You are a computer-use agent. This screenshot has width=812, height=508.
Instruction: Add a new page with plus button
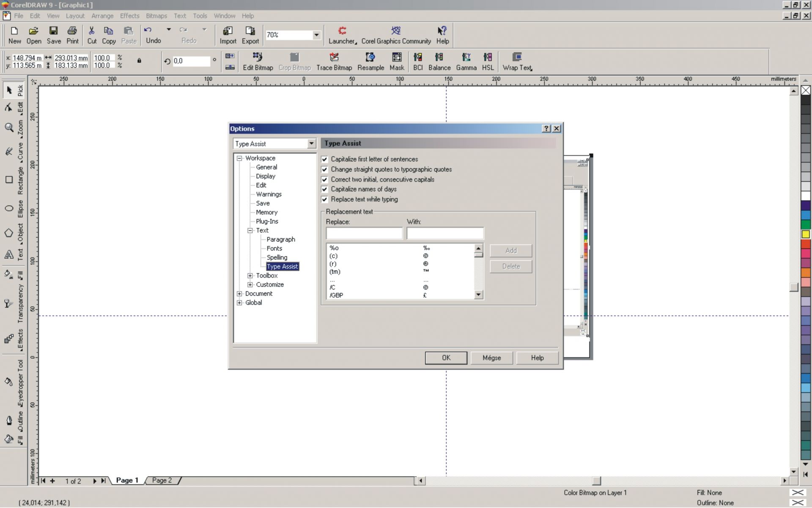click(x=52, y=480)
